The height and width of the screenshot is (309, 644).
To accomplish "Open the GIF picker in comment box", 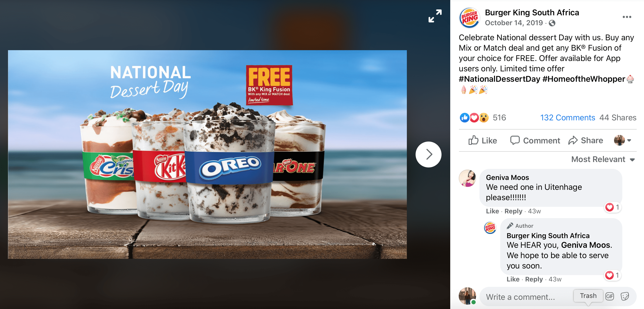I will tap(609, 296).
